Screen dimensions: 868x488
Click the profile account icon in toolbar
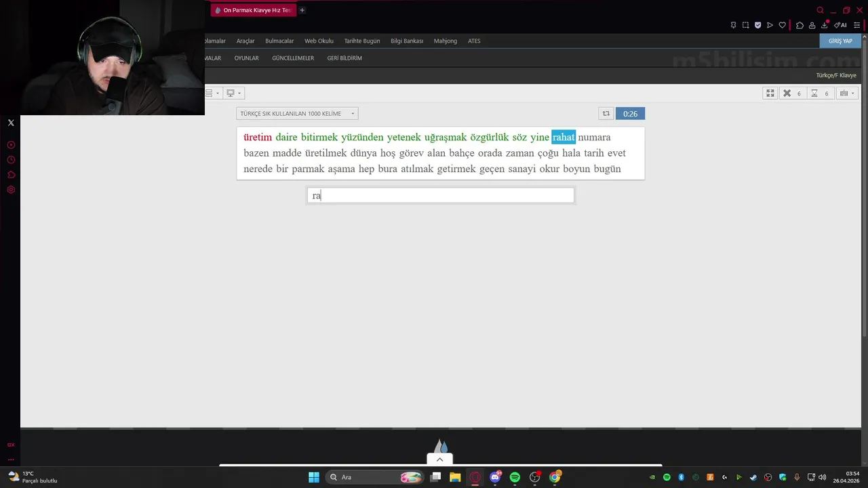tap(812, 25)
